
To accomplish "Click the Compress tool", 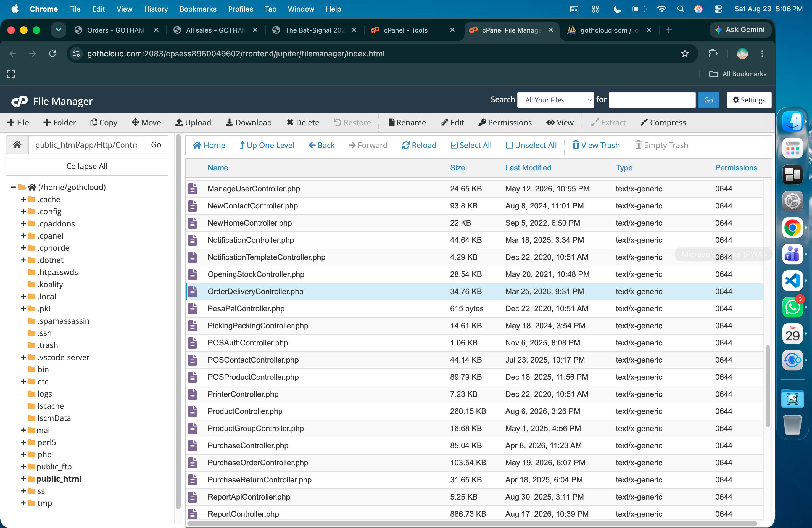I will point(663,122).
